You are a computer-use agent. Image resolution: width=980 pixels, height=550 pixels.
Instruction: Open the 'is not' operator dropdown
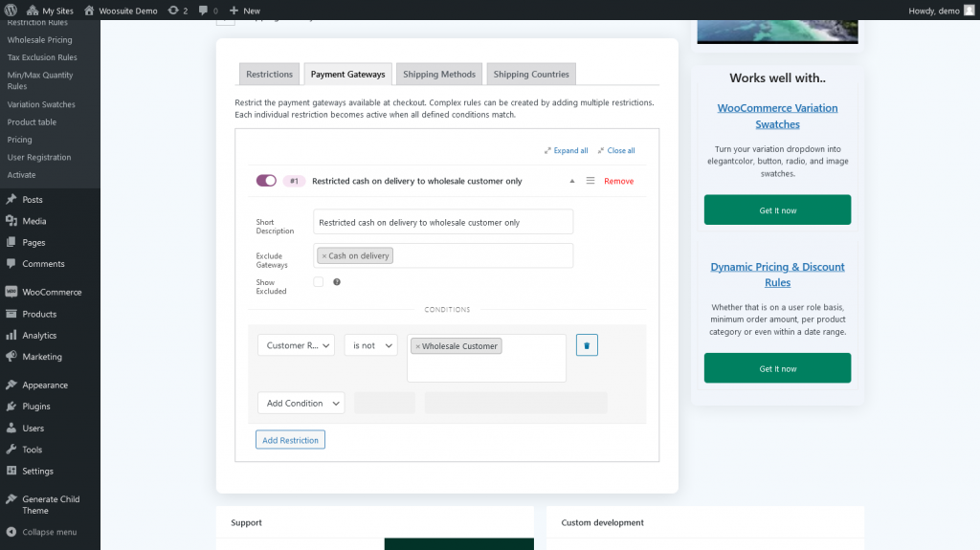[370, 345]
